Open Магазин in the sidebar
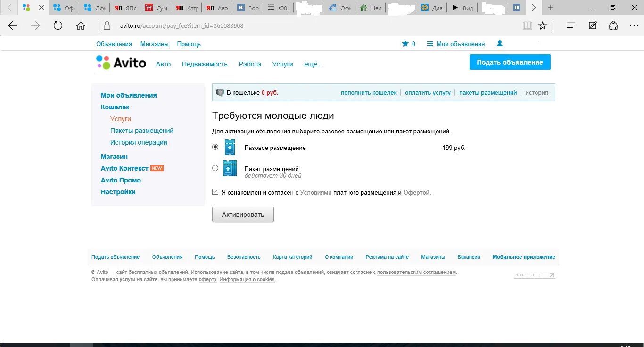Image resolution: width=644 pixels, height=347 pixels. [x=114, y=157]
